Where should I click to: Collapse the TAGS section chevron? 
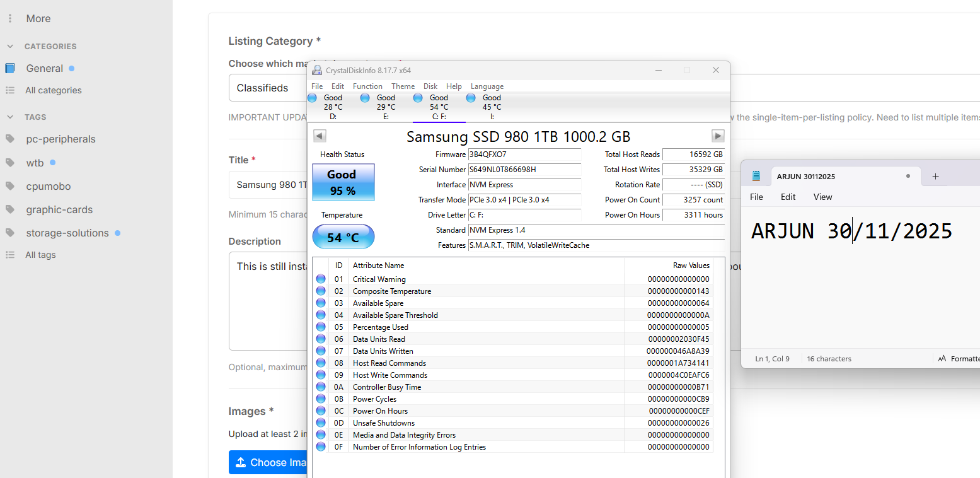10,117
